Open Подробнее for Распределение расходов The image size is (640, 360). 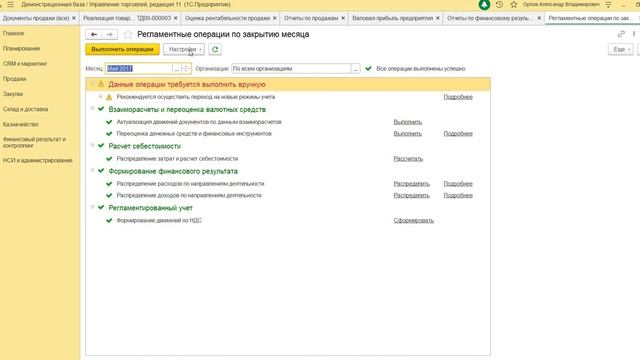click(x=458, y=184)
